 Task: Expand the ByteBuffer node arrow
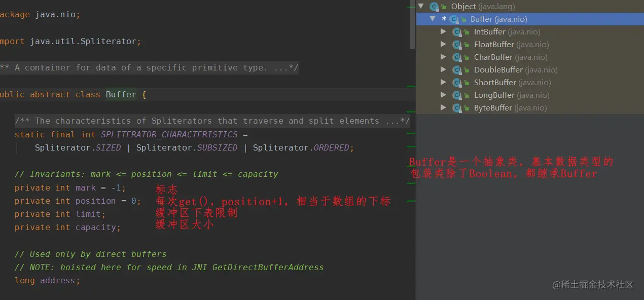[443, 107]
